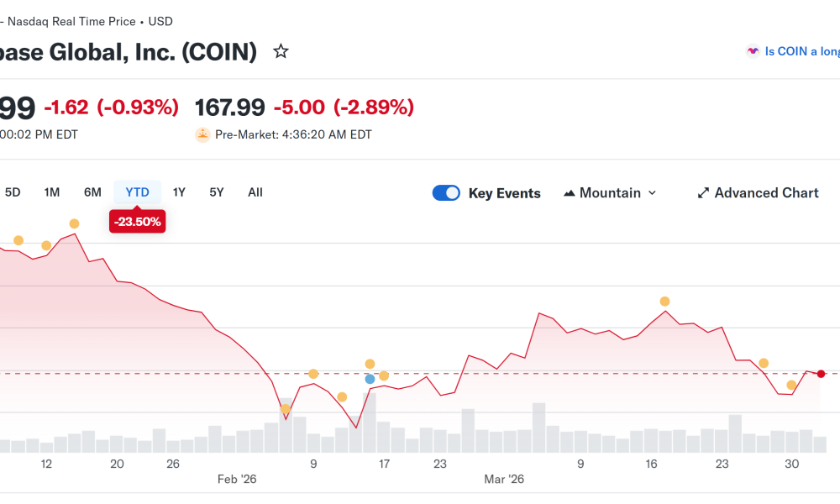Viewport: 840px width, 504px height.
Task: Click the blue key event dot on the chart
Action: tap(370, 379)
